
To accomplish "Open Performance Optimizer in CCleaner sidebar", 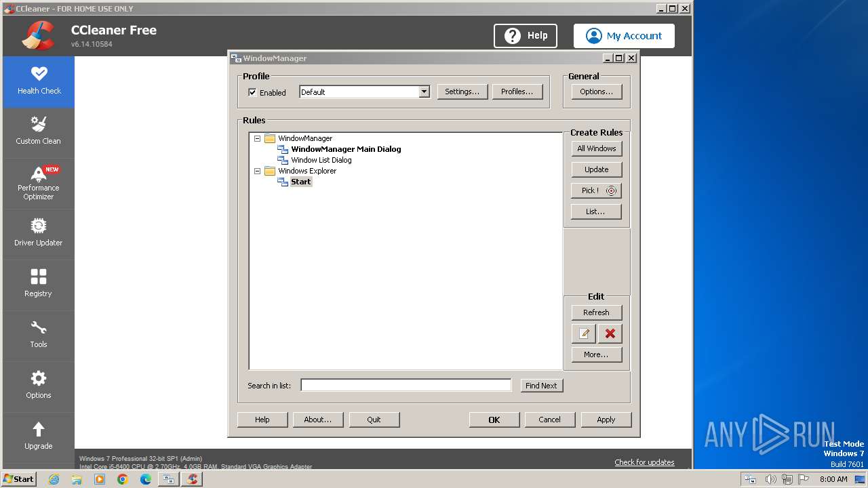I will point(39,183).
